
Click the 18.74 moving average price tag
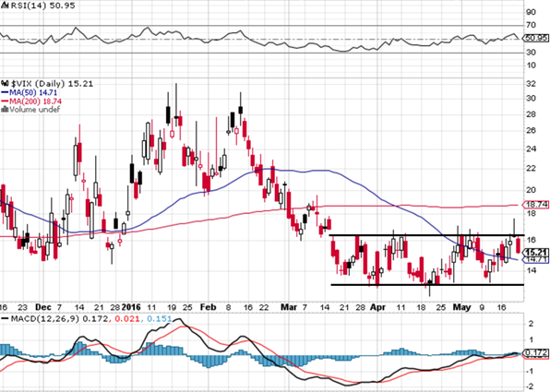coord(536,205)
